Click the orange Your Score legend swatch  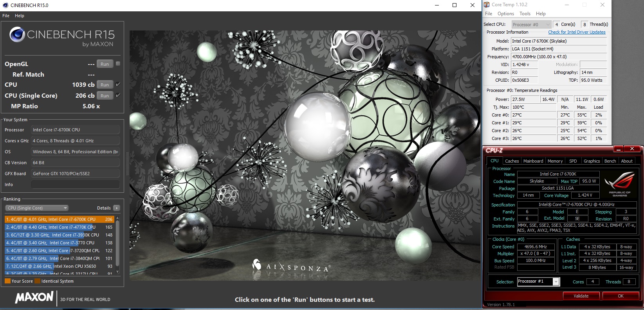pos(7,281)
